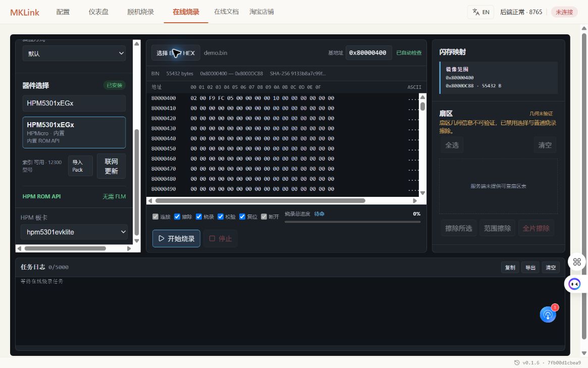Switch to the 脱机烧录 tab
588x368 pixels.
(x=141, y=12)
